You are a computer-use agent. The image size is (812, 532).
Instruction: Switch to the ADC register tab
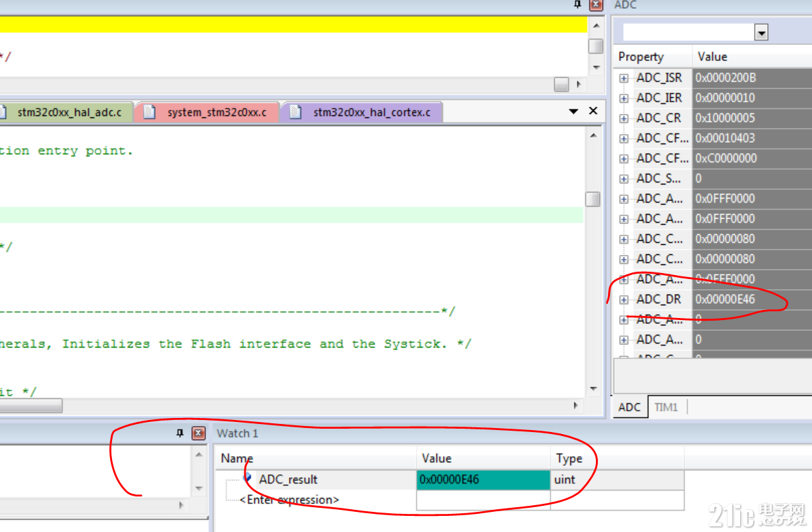click(x=629, y=407)
